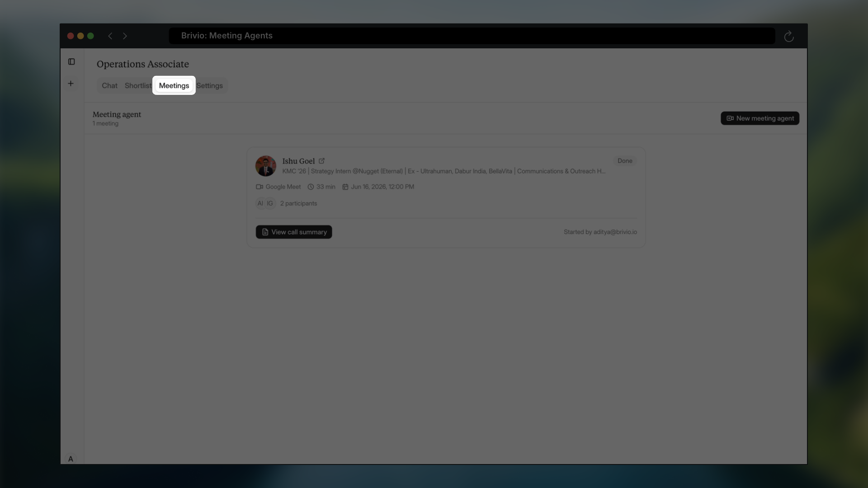Click the red close window button
Screen dimensions: 868x488
pos(71,36)
